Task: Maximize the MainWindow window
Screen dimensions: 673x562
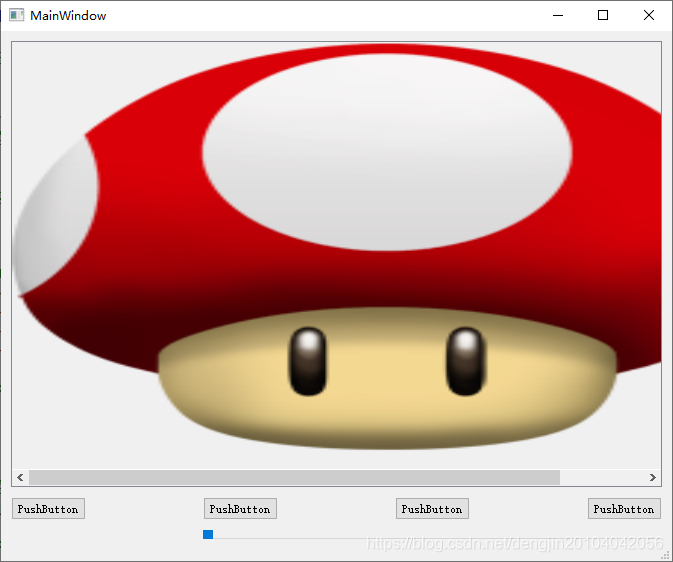Action: 603,15
